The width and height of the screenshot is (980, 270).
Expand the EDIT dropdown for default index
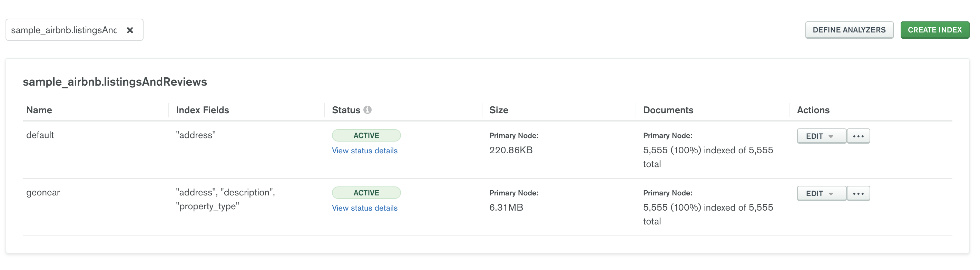pos(821,136)
